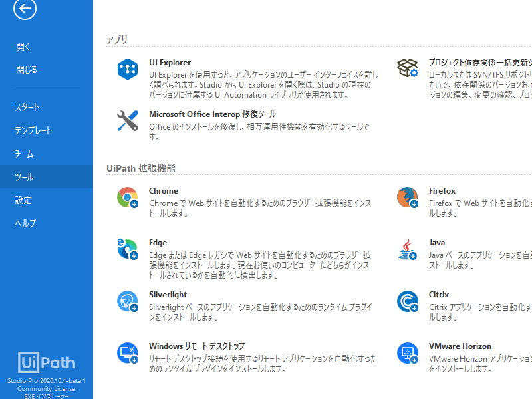
Task: Click the Java extension icon
Action: [x=408, y=249]
